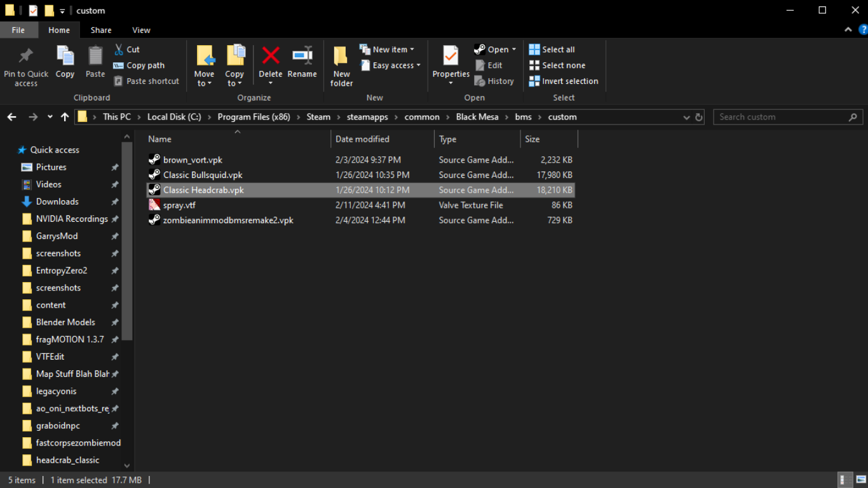Refresh the custom folder view
Screen dimensions: 868x488
pos(699,117)
